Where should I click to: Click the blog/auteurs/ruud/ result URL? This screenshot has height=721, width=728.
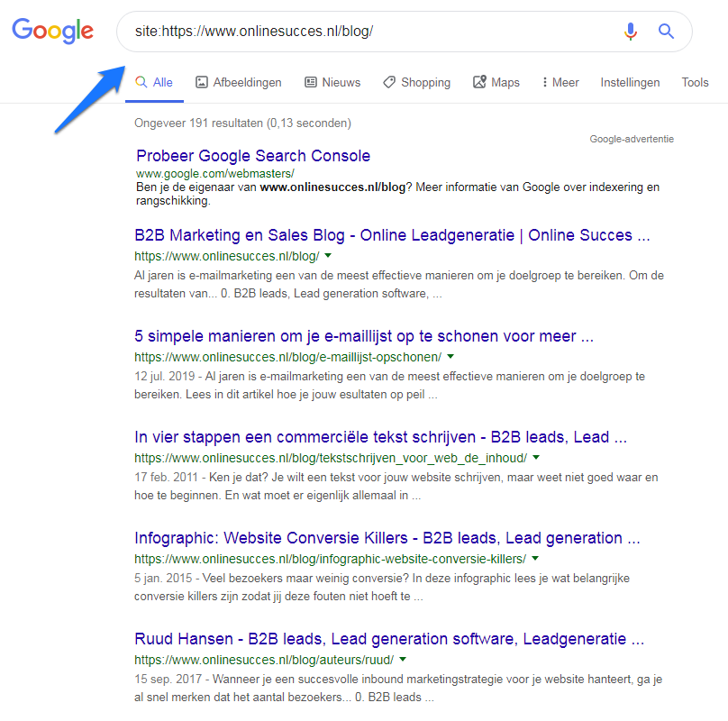(x=264, y=660)
